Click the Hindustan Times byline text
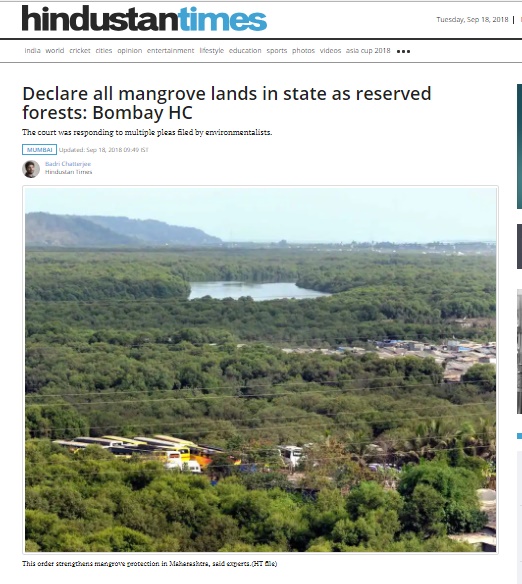522x584 pixels. [x=69, y=172]
